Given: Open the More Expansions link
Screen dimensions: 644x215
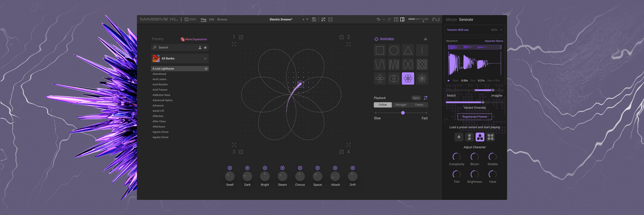Looking at the screenshot, I should click(194, 39).
